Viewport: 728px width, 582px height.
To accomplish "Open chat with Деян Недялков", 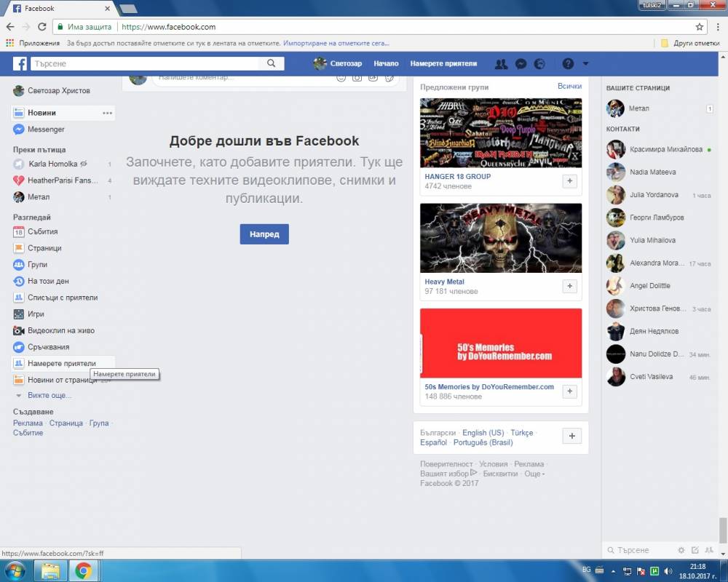I will [660, 331].
